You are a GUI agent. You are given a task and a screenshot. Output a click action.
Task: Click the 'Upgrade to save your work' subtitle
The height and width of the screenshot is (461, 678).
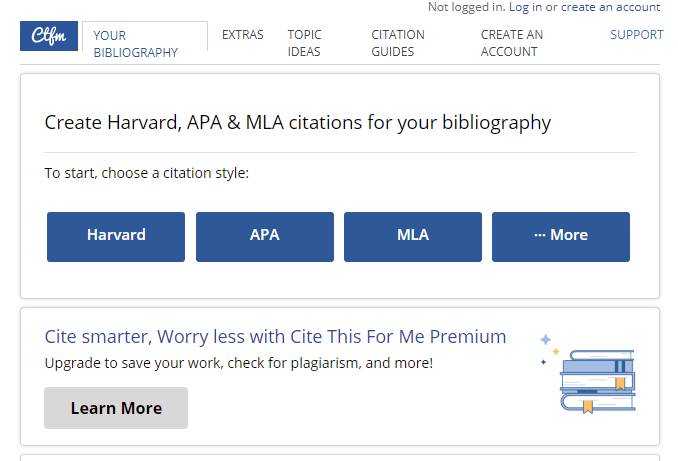(x=239, y=363)
